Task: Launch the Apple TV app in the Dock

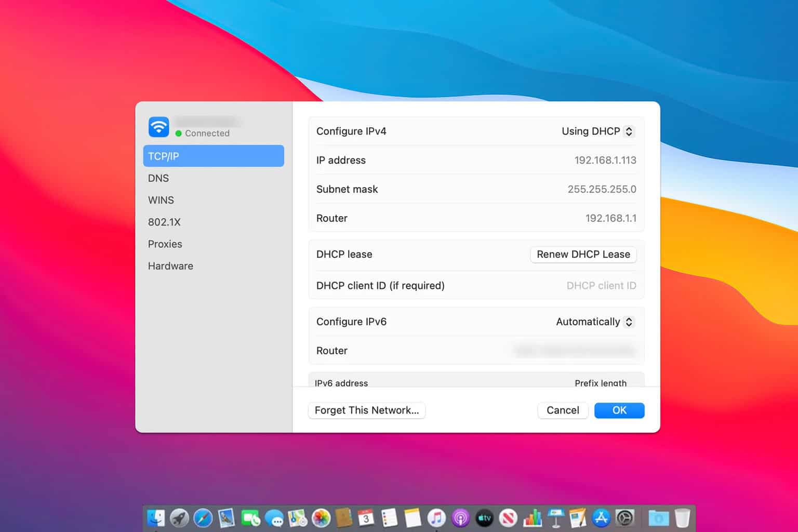Action: pos(484,518)
